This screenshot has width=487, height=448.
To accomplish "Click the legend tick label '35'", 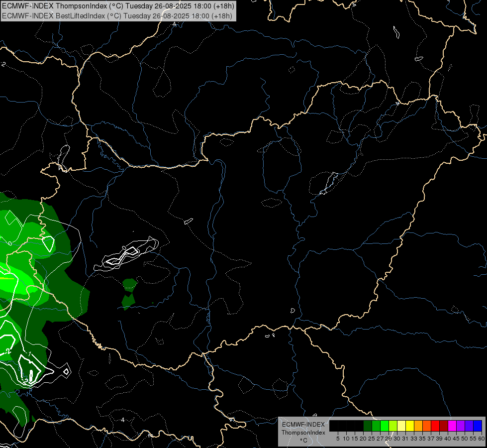I will point(422,439).
